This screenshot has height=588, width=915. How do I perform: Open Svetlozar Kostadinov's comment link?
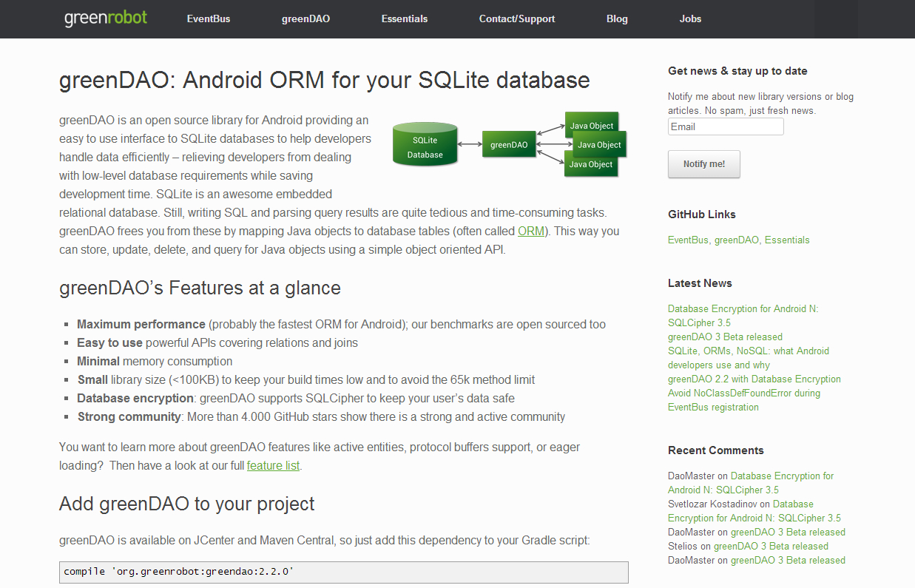[754, 511]
